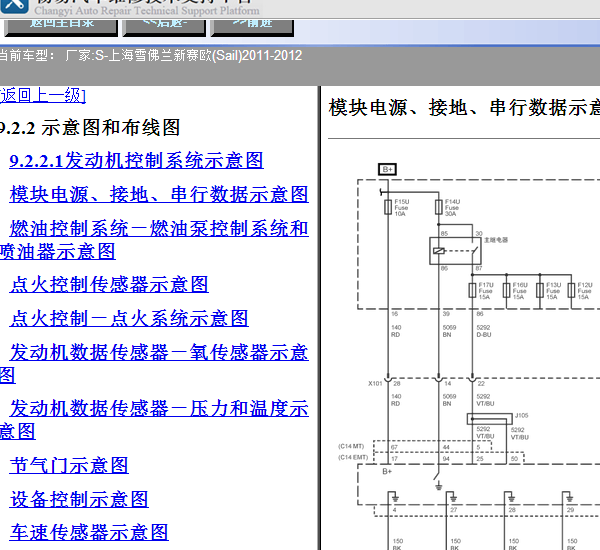Click the 5069 BN wire label below pin 39
The height and width of the screenshot is (550, 600).
449,331
